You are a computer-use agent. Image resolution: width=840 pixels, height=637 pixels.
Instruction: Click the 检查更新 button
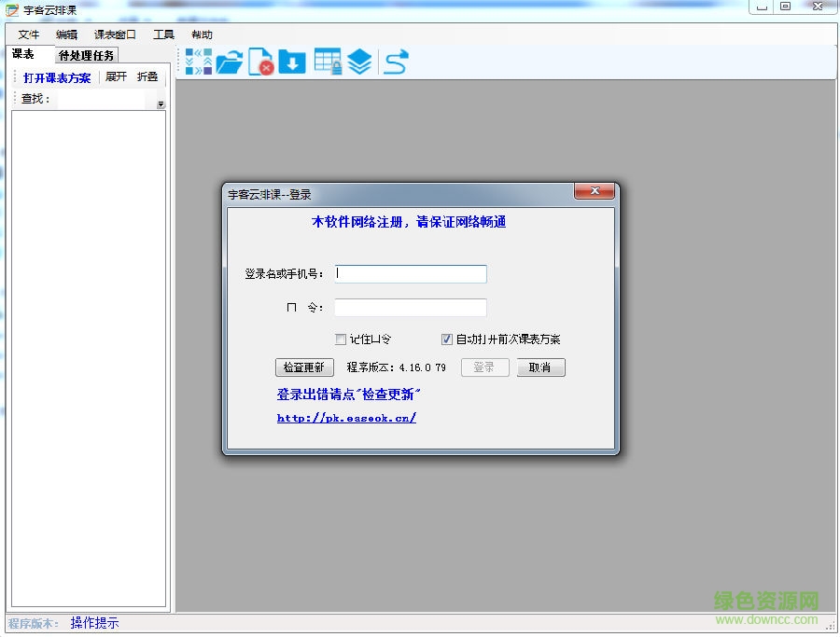tap(303, 367)
